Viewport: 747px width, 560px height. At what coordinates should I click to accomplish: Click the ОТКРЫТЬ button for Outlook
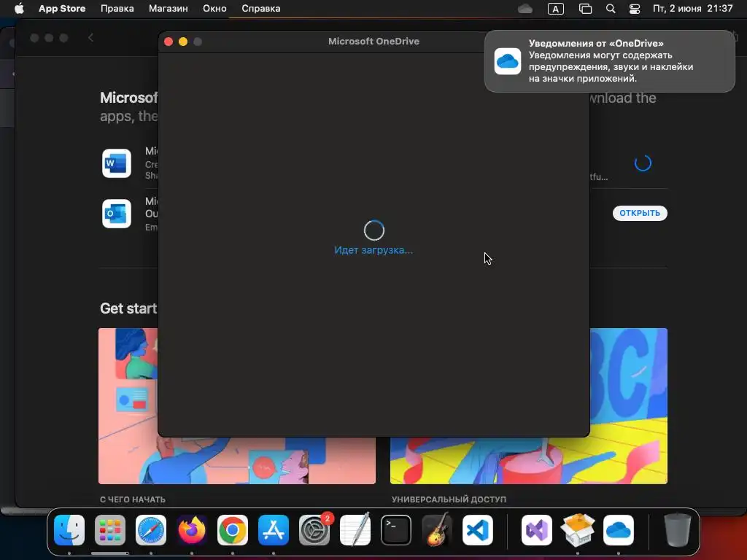pyautogui.click(x=640, y=213)
